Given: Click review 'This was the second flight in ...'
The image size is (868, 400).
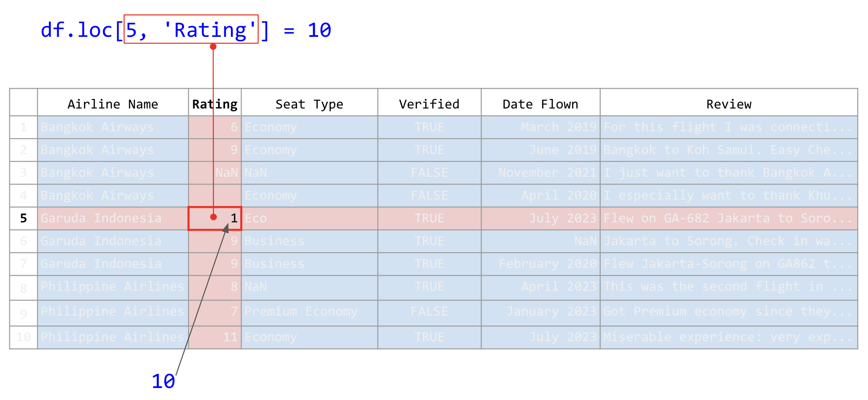Looking at the screenshot, I should 729,287.
